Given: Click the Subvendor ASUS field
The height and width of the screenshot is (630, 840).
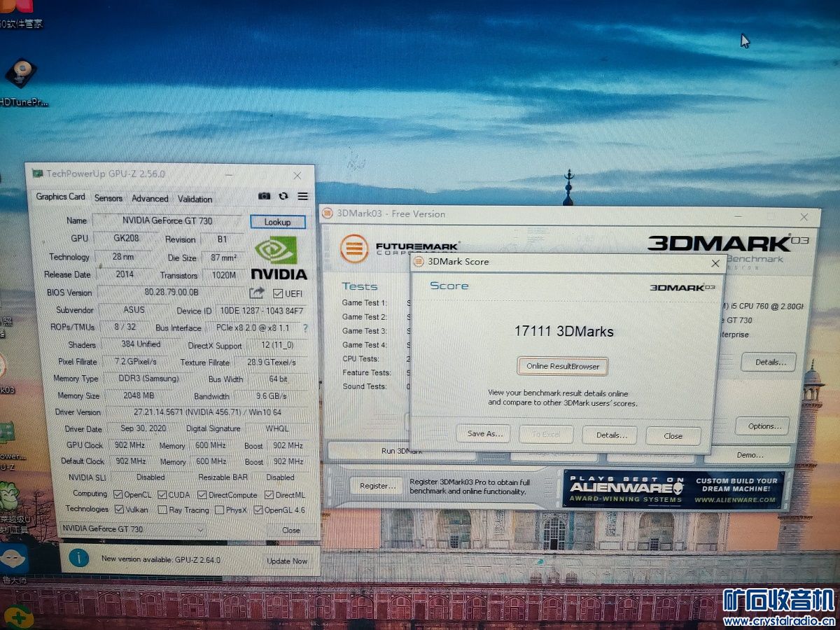Looking at the screenshot, I should pos(133,309).
